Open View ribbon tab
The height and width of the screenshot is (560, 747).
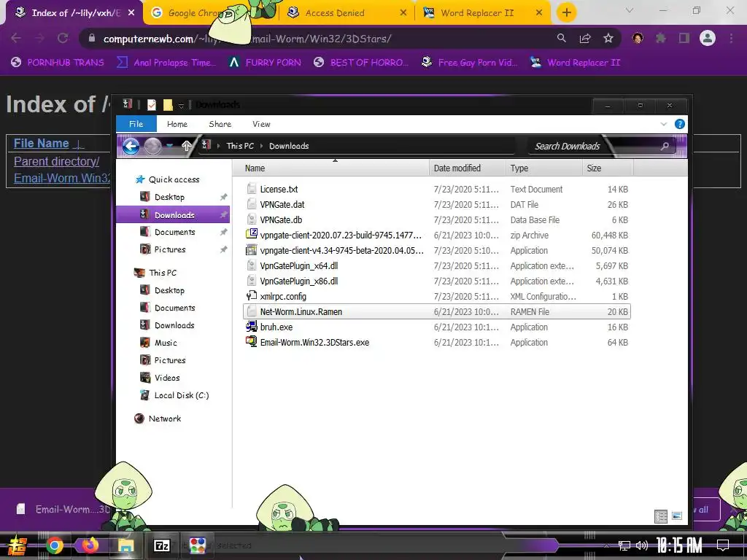(x=261, y=124)
